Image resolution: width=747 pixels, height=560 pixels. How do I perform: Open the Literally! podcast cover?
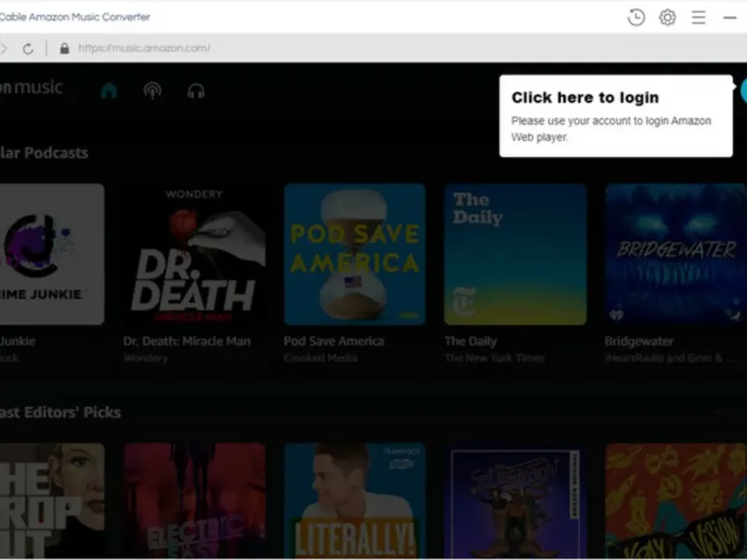point(355,500)
